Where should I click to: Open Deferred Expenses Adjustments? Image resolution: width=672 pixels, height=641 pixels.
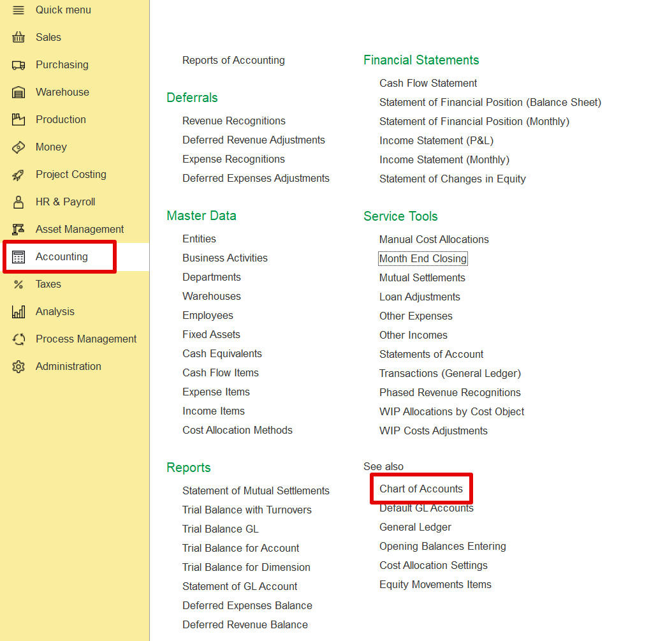click(x=256, y=179)
